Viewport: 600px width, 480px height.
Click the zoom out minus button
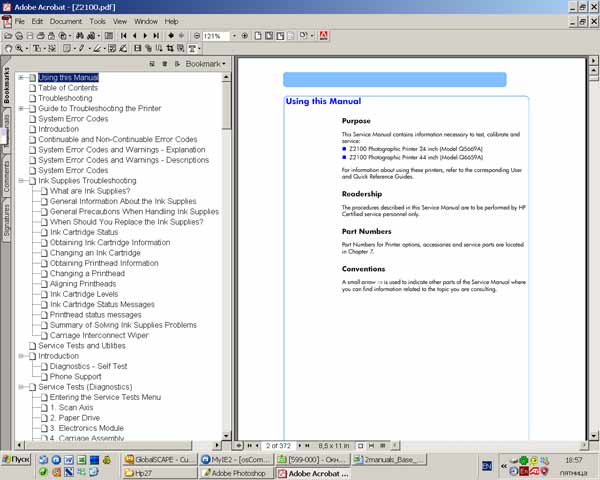coord(197,36)
